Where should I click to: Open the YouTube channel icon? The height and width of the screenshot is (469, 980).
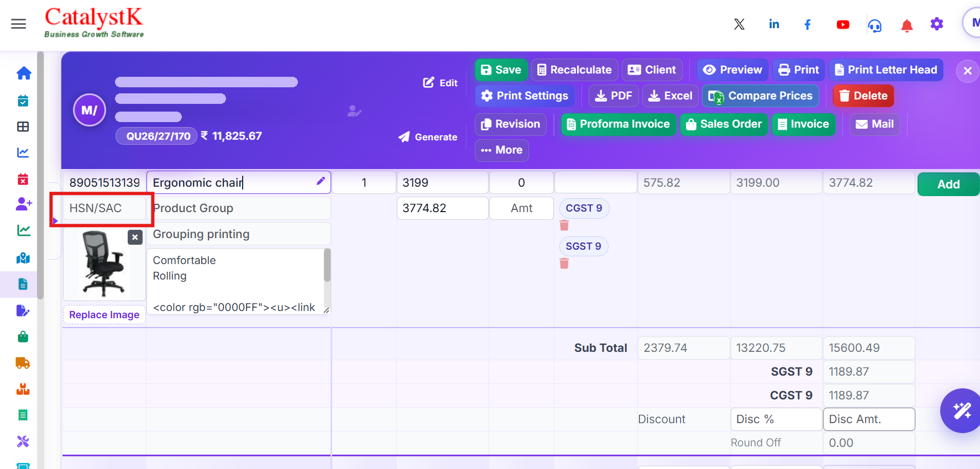pyautogui.click(x=843, y=24)
